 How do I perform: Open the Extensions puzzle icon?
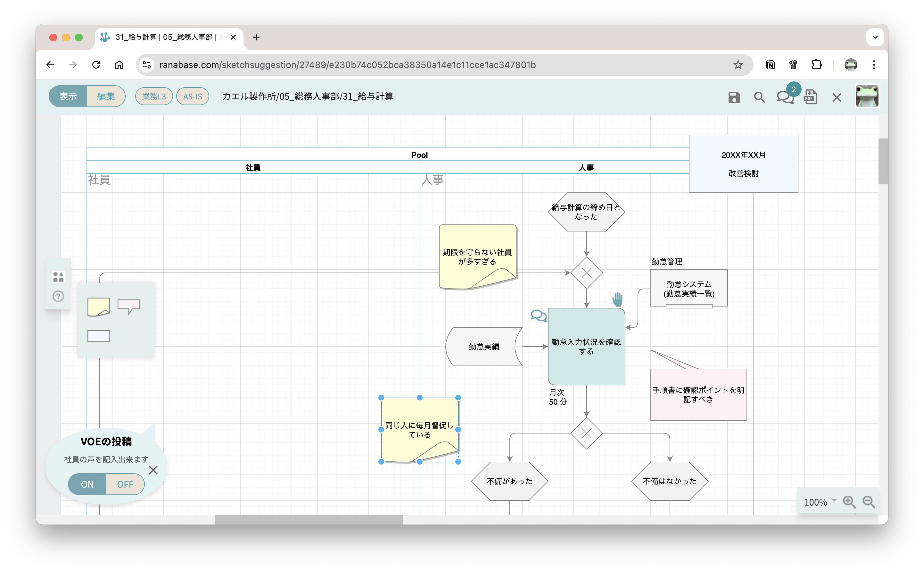[816, 65]
